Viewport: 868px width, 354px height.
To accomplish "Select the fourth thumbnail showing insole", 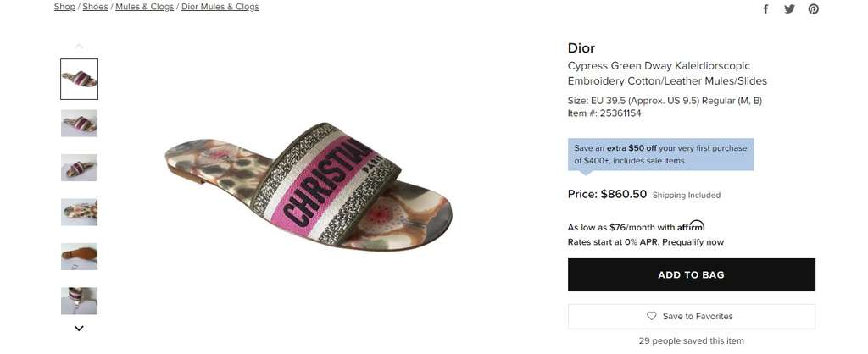I will 79,212.
